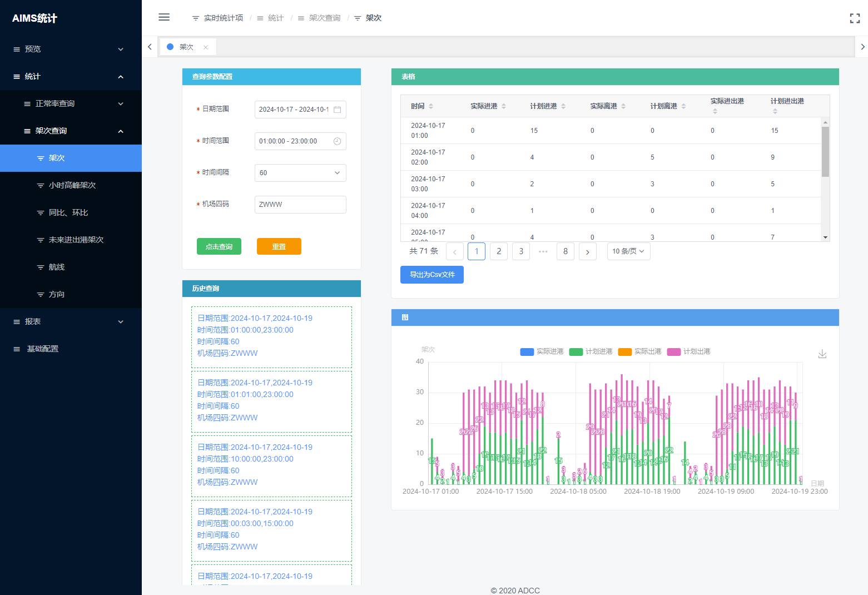Sort table by 实际进港 column
This screenshot has height=595, width=868.
[503, 106]
